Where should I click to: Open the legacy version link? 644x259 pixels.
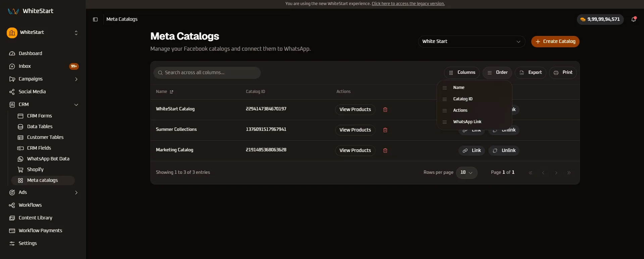click(x=408, y=4)
